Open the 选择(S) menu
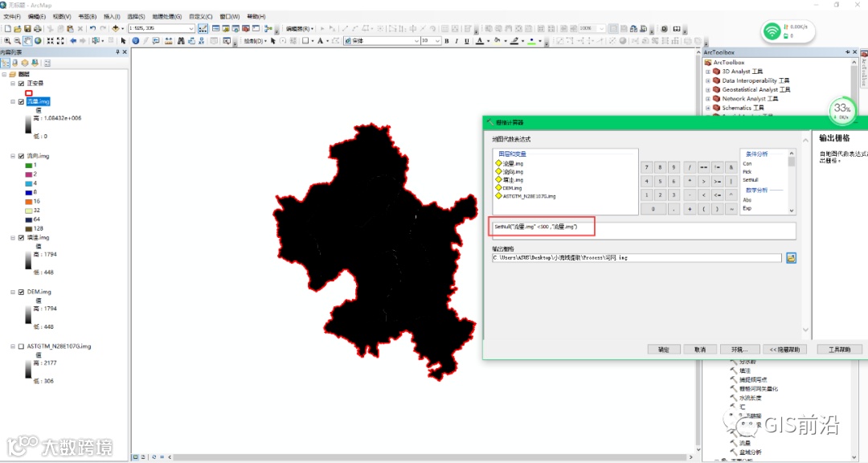This screenshot has height=463, width=868. 136,17
